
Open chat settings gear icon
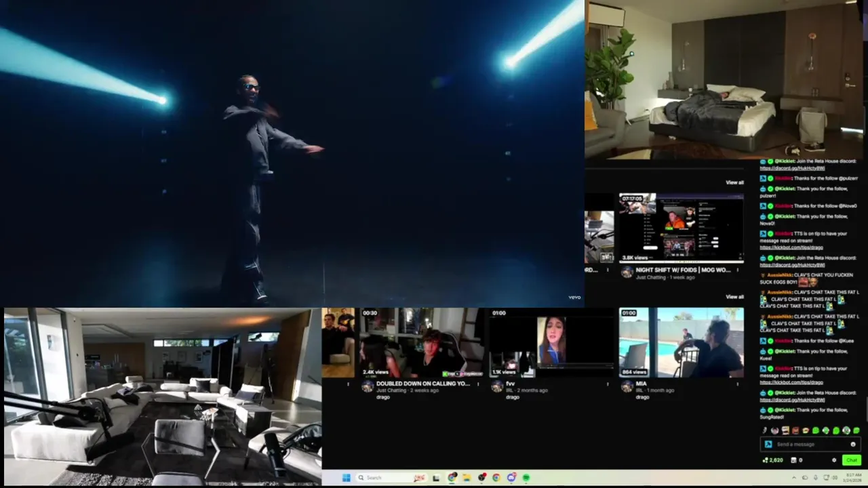834,460
